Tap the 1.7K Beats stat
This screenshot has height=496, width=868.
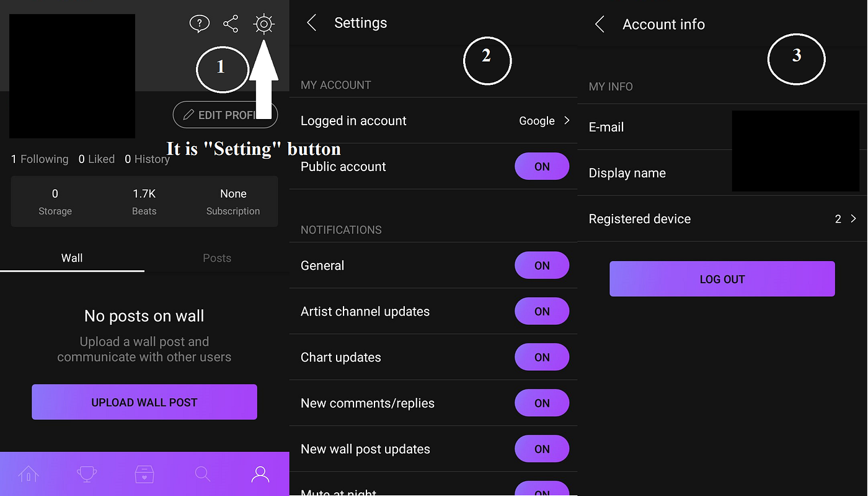144,202
